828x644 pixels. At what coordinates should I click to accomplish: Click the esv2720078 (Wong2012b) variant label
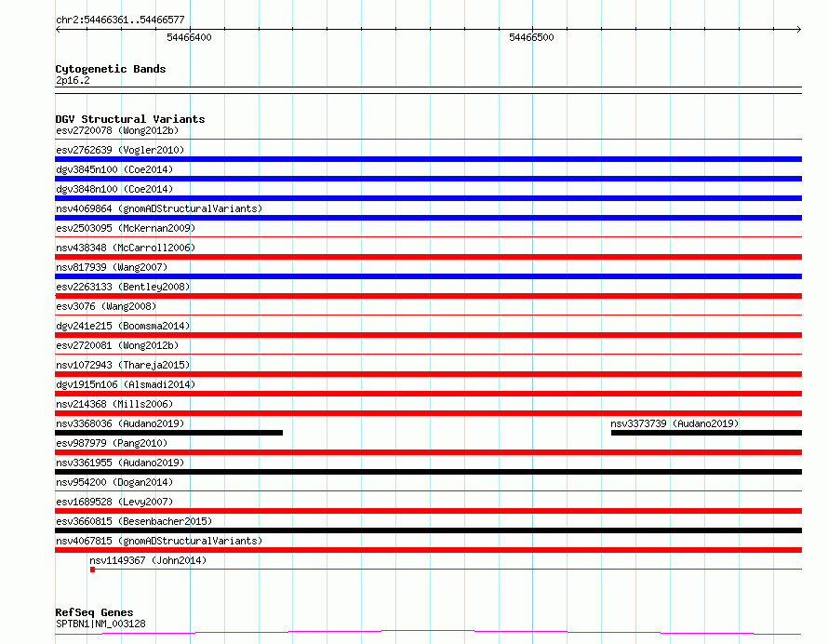point(117,130)
